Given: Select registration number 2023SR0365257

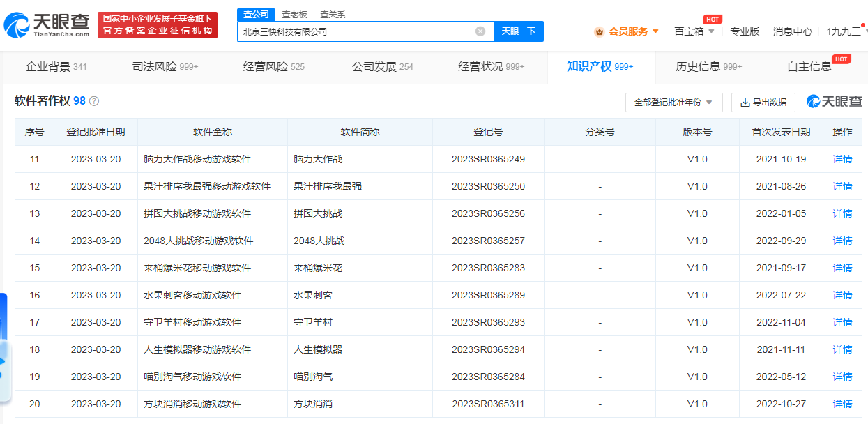Looking at the screenshot, I should [x=488, y=241].
